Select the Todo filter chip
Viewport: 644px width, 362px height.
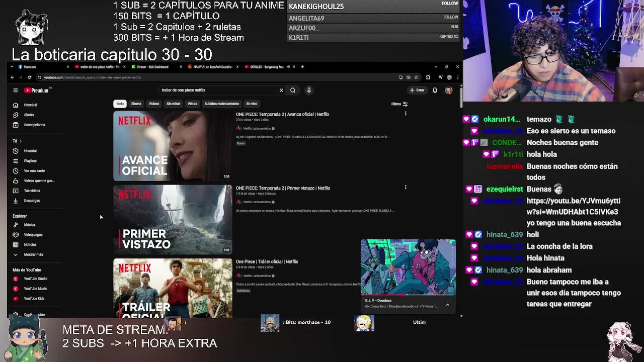(120, 104)
